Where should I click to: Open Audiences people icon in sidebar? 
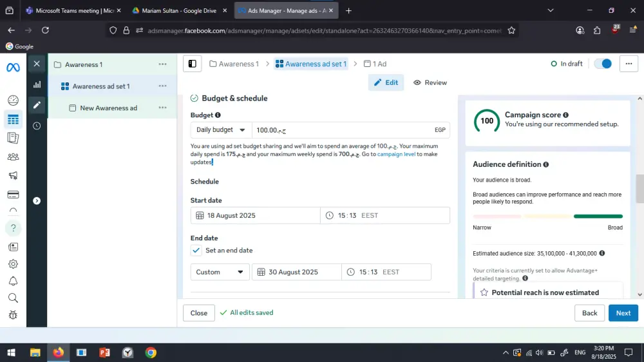pyautogui.click(x=13, y=157)
